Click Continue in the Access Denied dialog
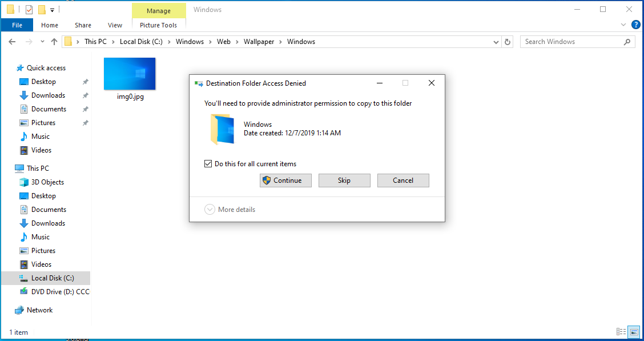 coord(285,180)
